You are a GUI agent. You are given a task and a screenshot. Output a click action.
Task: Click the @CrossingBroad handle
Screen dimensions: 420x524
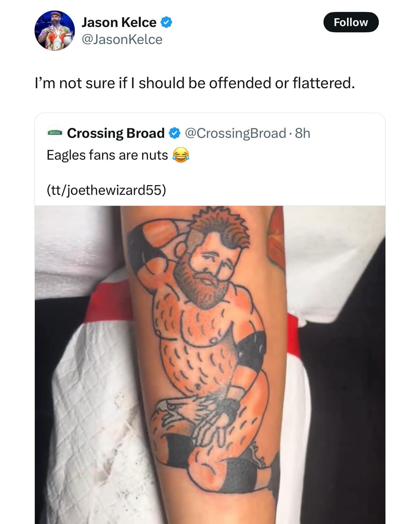click(235, 133)
